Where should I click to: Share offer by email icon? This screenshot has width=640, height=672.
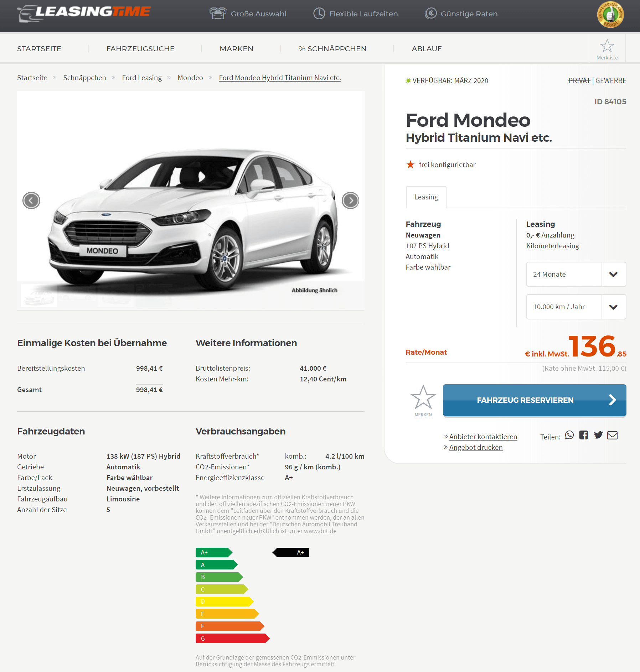[612, 435]
